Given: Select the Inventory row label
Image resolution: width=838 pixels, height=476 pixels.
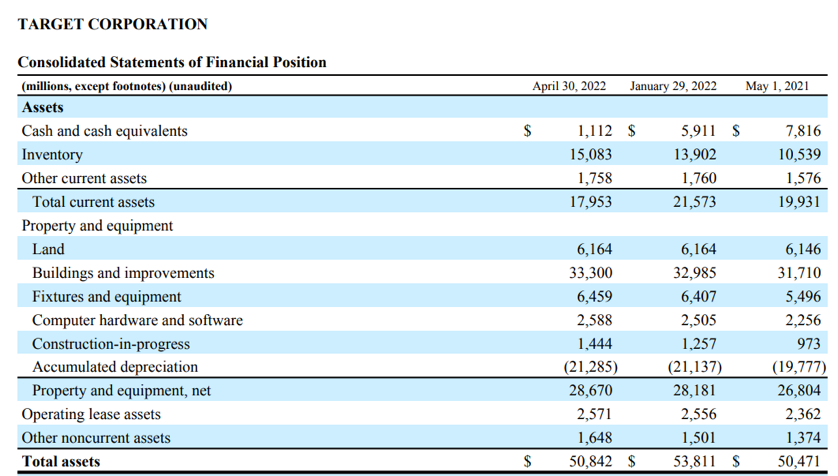Looking at the screenshot, I should [52, 154].
